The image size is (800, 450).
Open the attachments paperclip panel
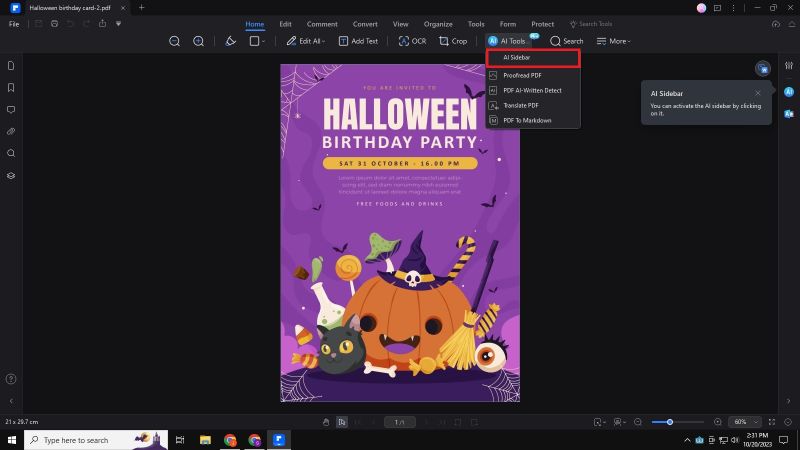tap(11, 131)
